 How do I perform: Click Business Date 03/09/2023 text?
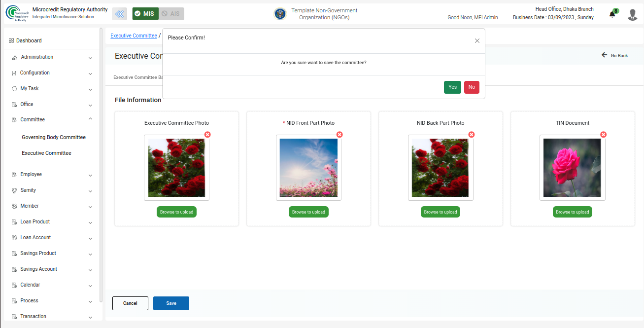pos(553,17)
